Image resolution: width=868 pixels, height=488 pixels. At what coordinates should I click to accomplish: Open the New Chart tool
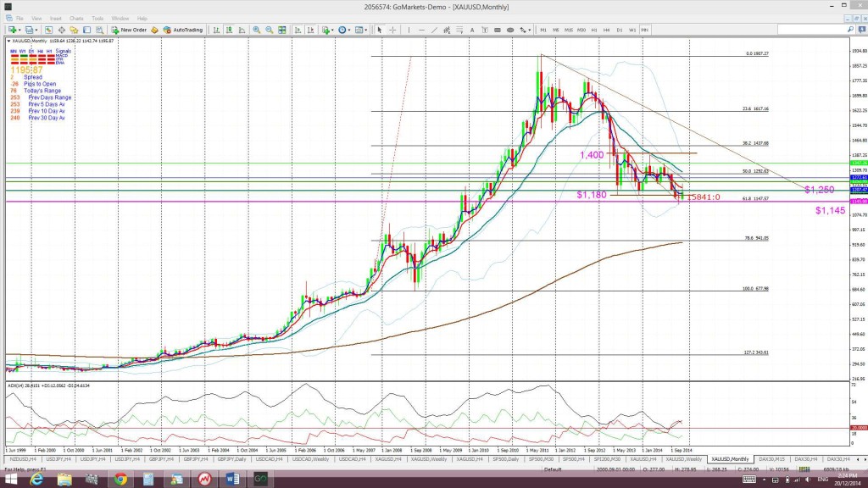click(x=11, y=30)
